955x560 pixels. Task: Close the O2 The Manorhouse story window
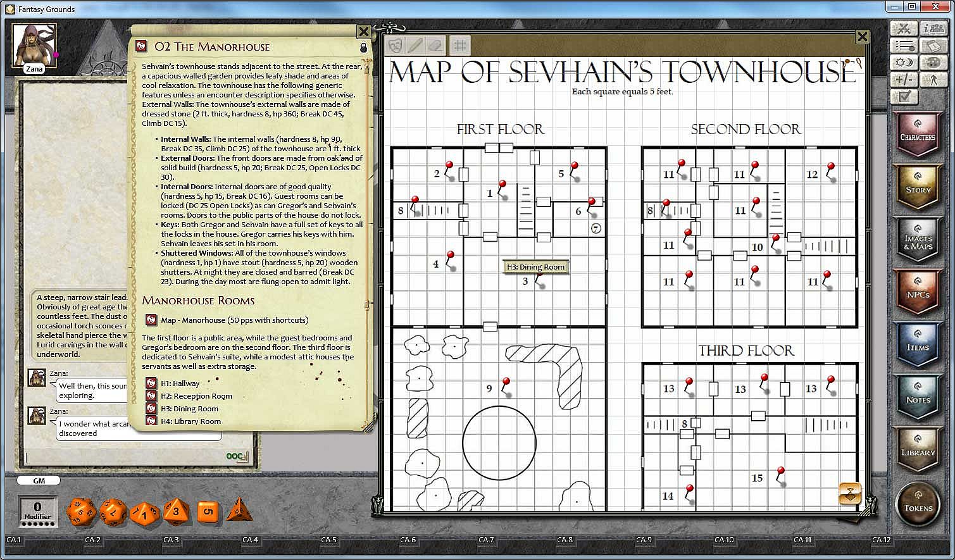(364, 32)
